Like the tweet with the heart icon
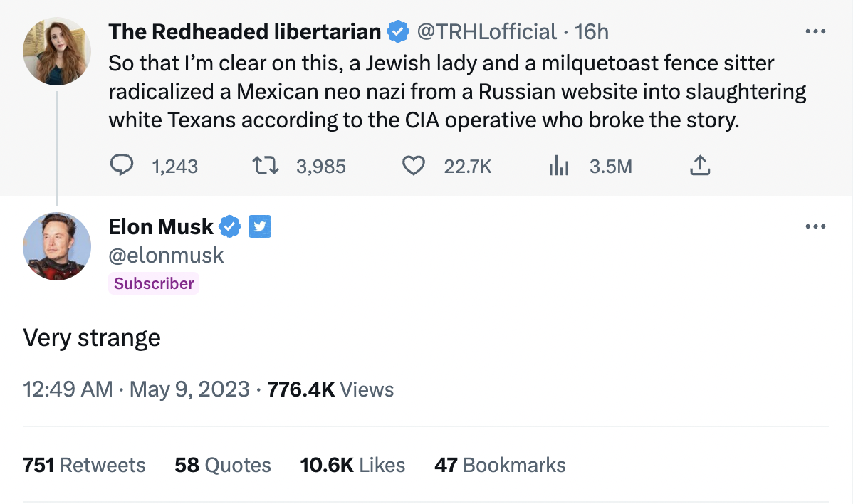The image size is (863, 504). coord(413,166)
